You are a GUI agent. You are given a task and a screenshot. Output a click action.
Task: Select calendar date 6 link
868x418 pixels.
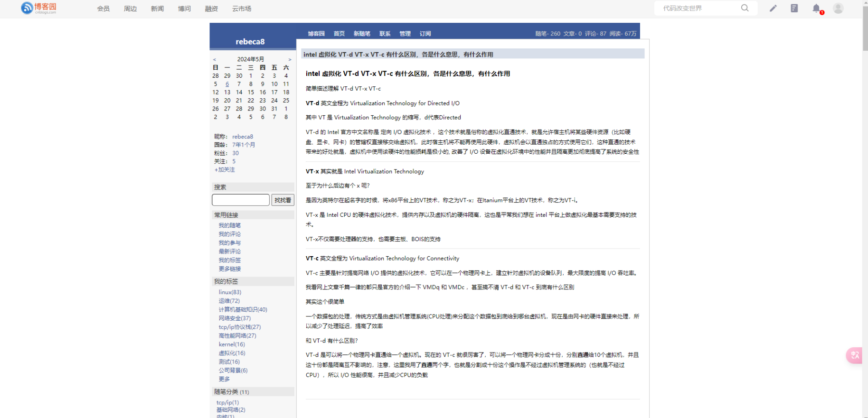coord(227,84)
